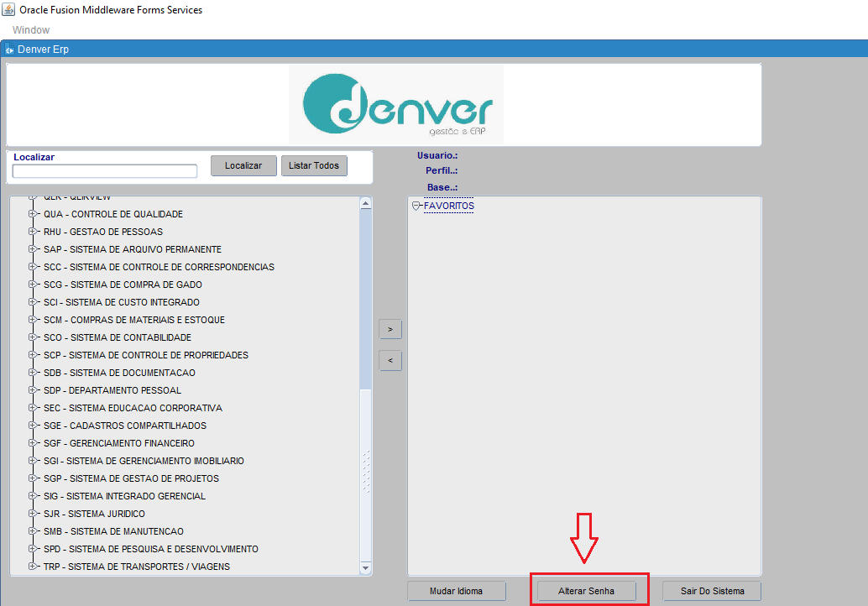Select QUA - Controle de Qualidade item

pyautogui.click(x=112, y=214)
